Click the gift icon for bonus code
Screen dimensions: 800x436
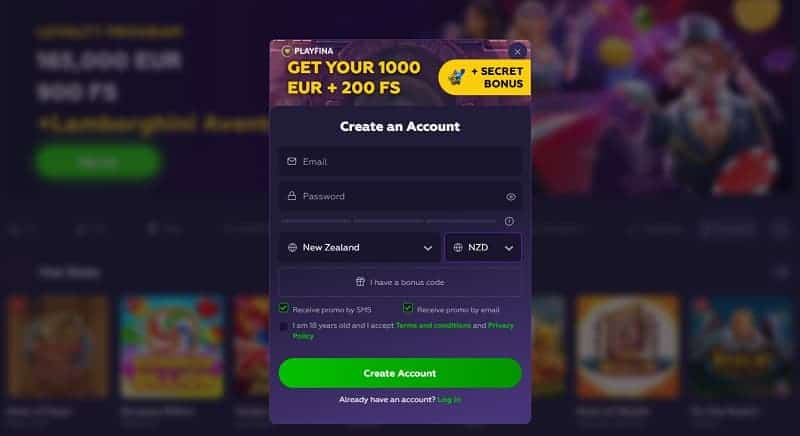point(360,281)
